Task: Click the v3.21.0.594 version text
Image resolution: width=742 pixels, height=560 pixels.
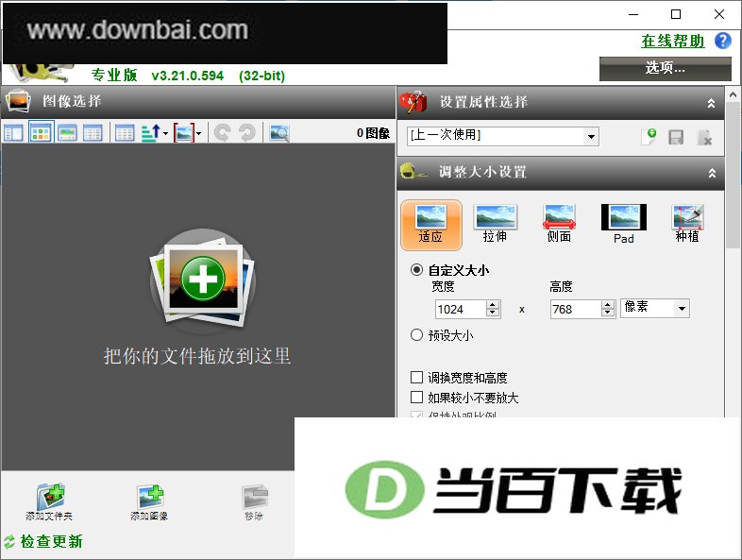Action: point(188,76)
